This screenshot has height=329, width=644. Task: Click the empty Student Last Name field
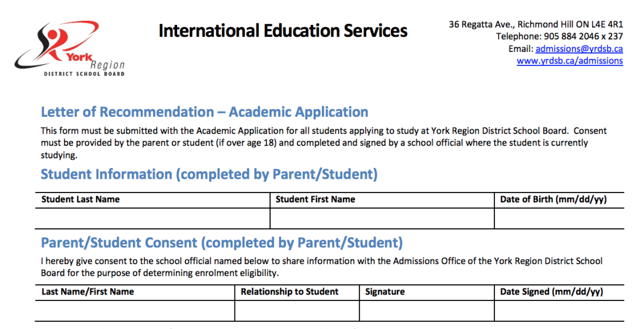coord(152,219)
